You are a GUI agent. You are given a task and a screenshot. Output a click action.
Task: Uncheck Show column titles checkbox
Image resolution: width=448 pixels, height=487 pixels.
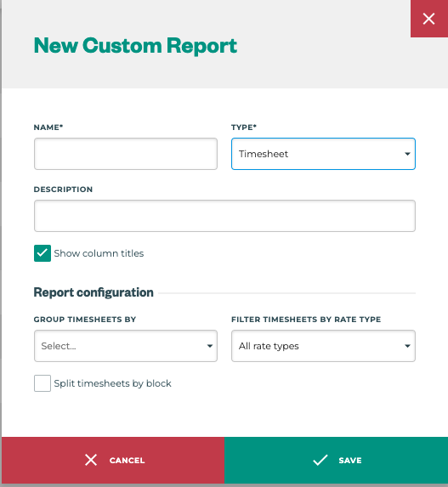[x=43, y=253]
